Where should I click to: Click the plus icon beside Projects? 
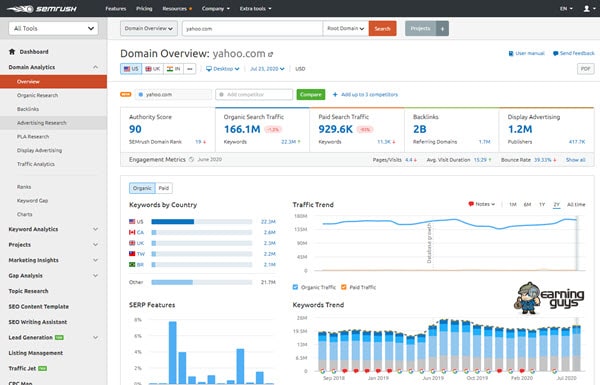click(x=442, y=28)
